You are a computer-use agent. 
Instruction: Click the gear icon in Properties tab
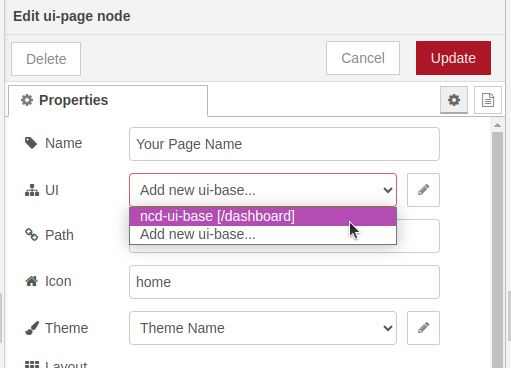click(x=27, y=100)
